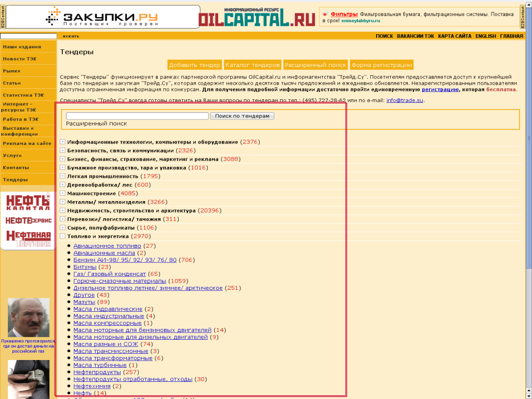Image resolution: width=532 pixels, height=399 pixels.
Task: Follow the Дизельное топливо category link
Action: coord(148,288)
